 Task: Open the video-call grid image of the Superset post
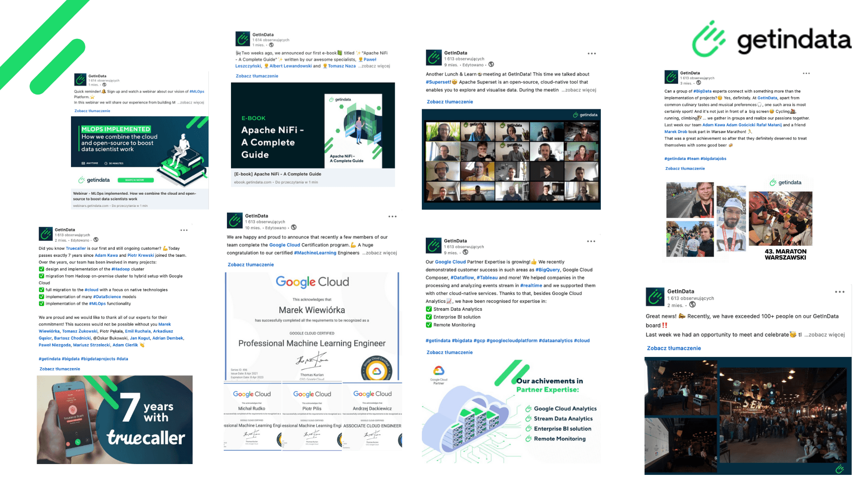[511, 160]
